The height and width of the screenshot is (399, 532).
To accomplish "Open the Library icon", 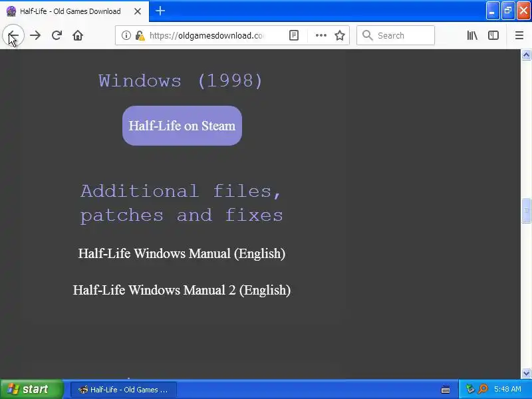I will (x=472, y=35).
